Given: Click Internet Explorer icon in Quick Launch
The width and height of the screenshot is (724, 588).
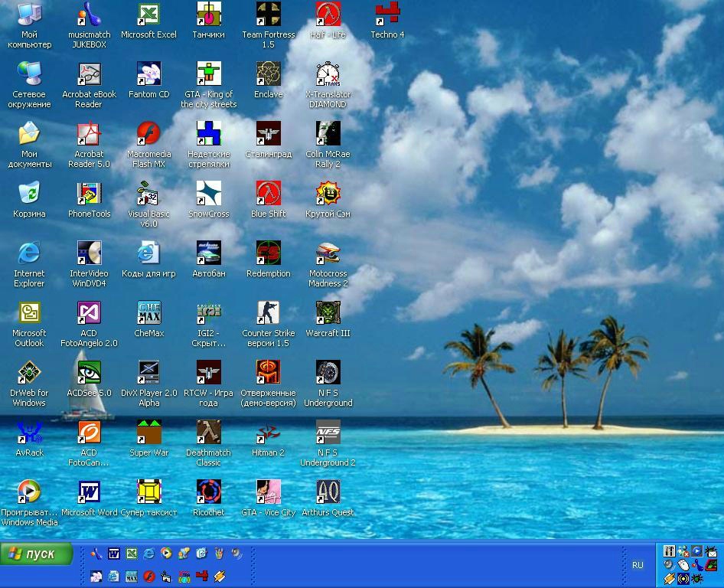Looking at the screenshot, I should pyautogui.click(x=148, y=554).
